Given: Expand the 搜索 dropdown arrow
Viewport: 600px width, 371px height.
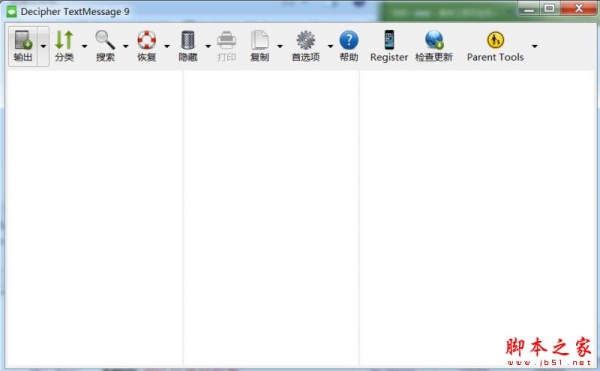Looking at the screenshot, I should [126, 46].
